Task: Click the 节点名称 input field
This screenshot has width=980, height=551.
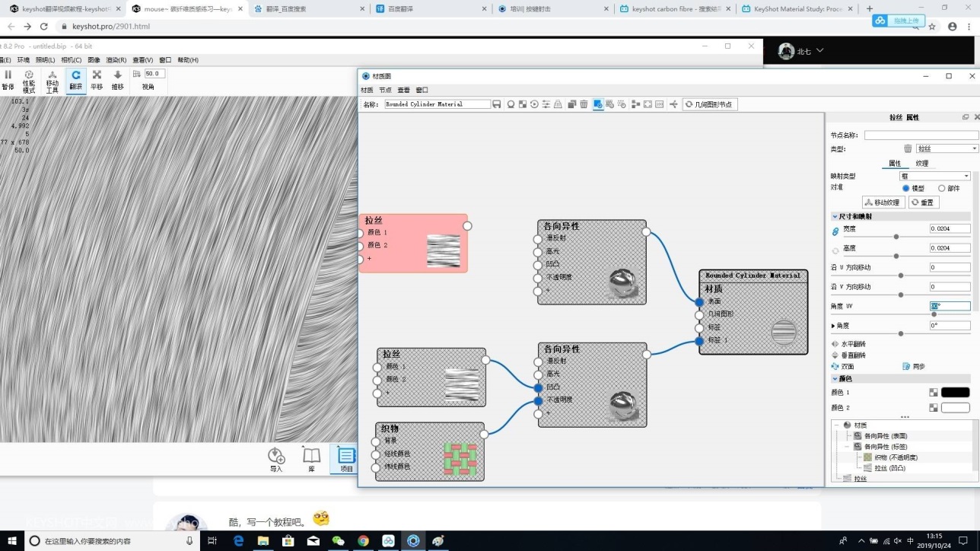Action: [921, 135]
